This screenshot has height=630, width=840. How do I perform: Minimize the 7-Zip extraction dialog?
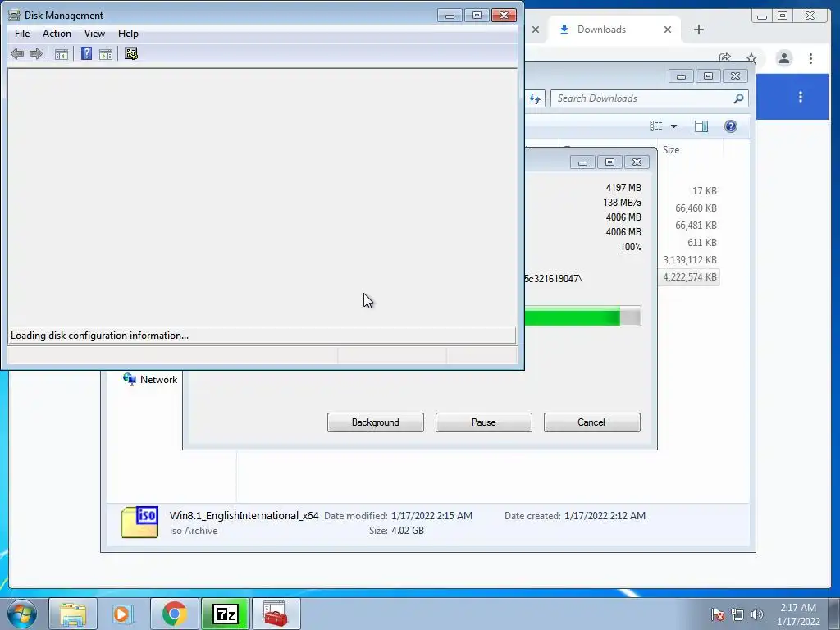(582, 162)
